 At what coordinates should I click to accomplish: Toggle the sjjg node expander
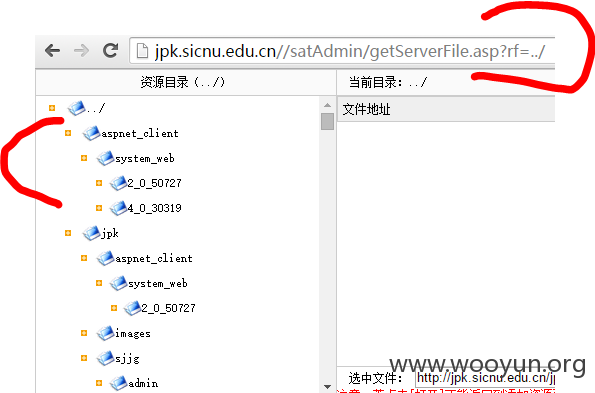click(x=84, y=358)
